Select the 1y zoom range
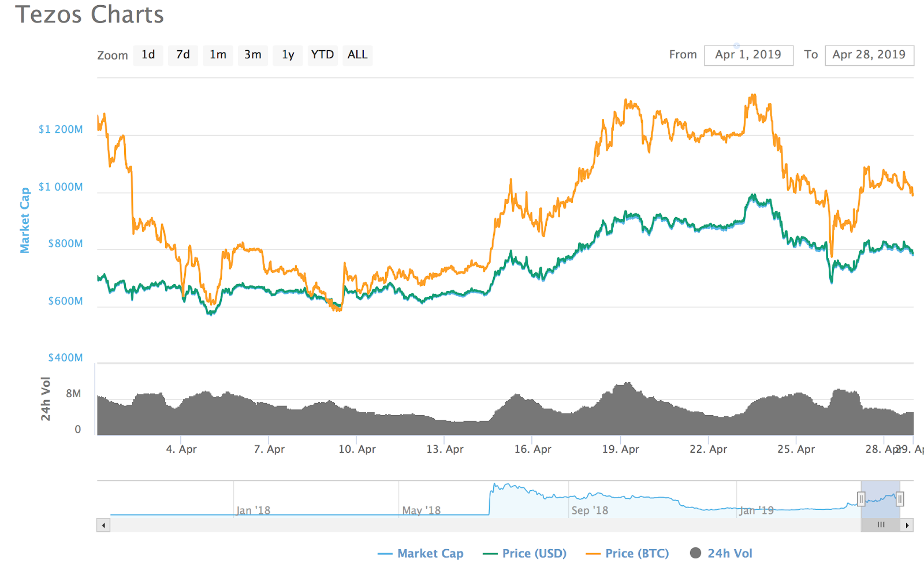This screenshot has height=567, width=924. tap(288, 55)
